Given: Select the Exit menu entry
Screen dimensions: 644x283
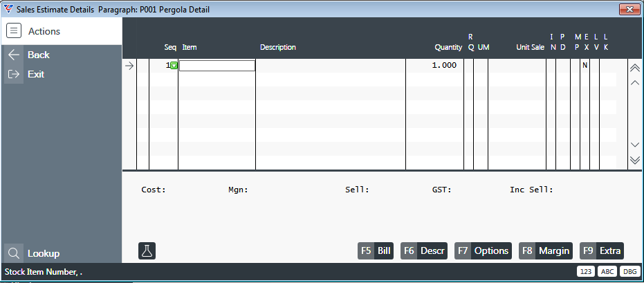Looking at the screenshot, I should coord(36,74).
